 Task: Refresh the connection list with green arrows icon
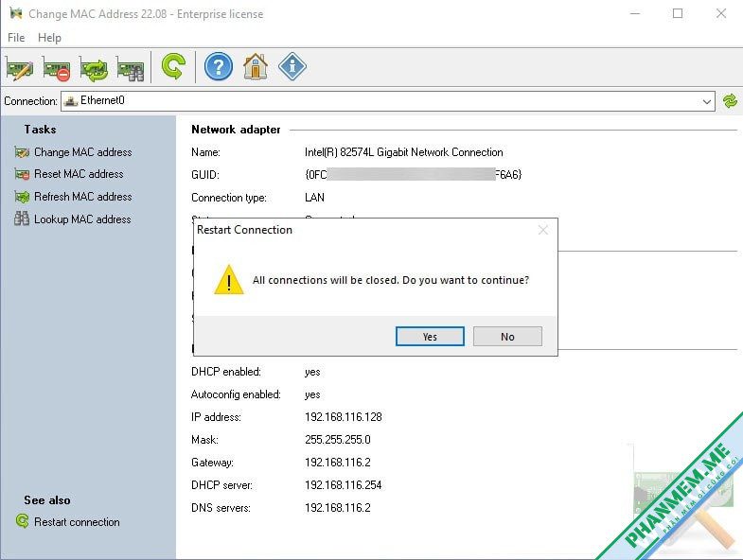(730, 101)
